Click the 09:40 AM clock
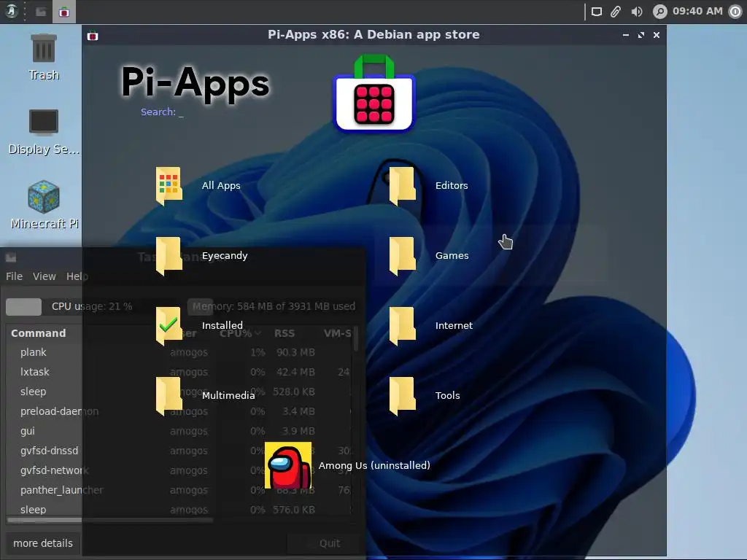 [697, 12]
